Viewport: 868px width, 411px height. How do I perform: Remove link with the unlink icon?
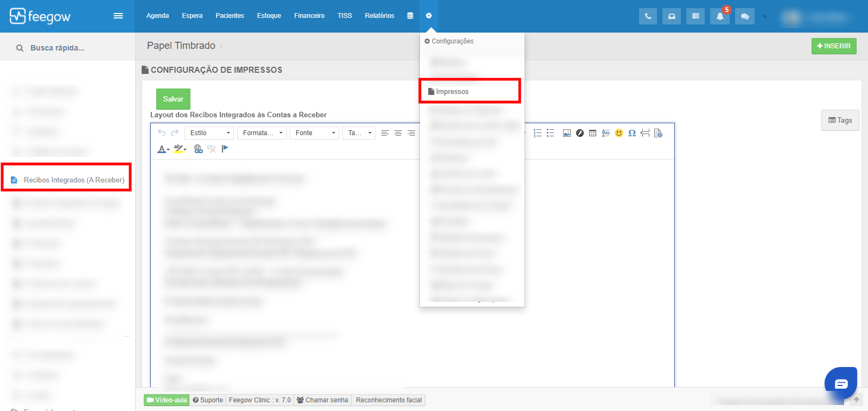pyautogui.click(x=212, y=149)
